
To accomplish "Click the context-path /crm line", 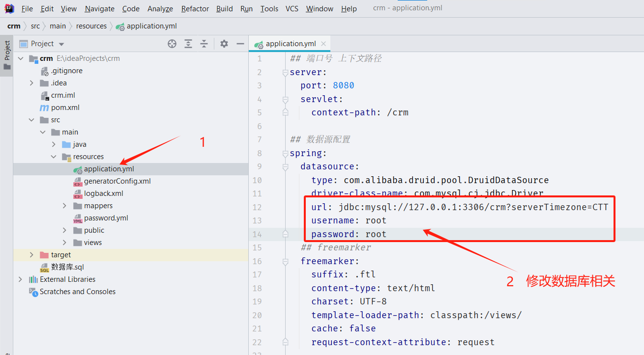I will tap(360, 112).
